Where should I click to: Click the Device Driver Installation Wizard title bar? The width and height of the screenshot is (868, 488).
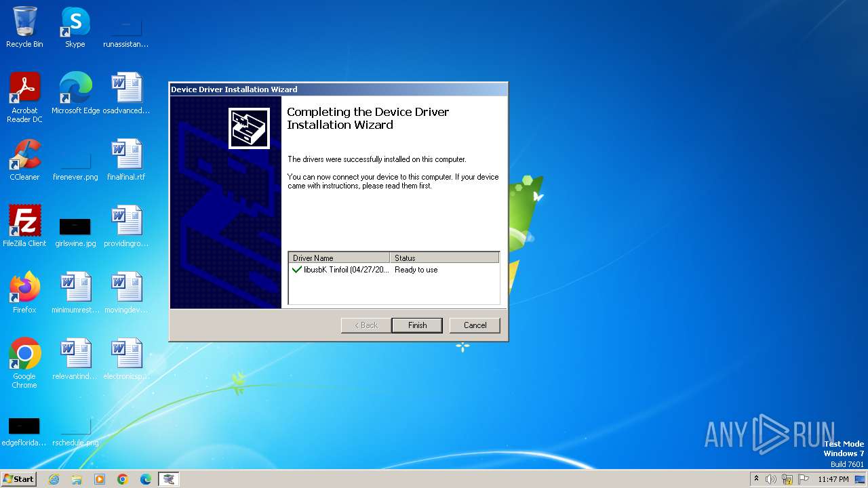coord(338,89)
